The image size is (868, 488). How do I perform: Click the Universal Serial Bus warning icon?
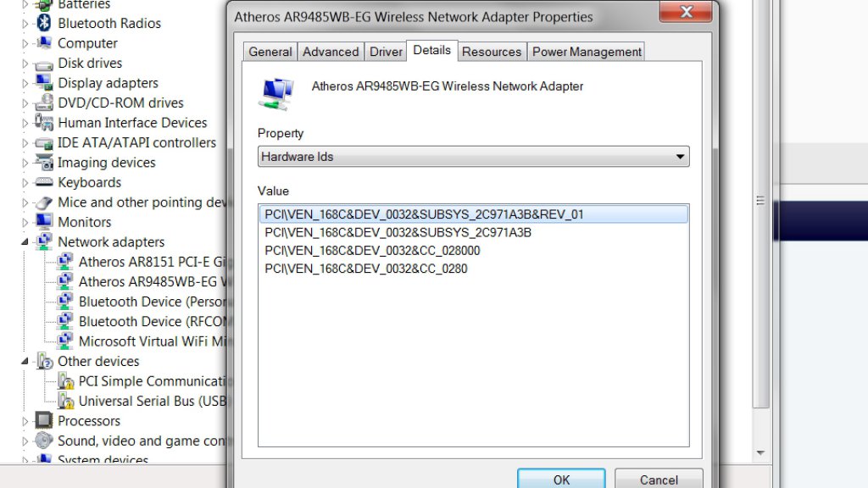pos(65,401)
